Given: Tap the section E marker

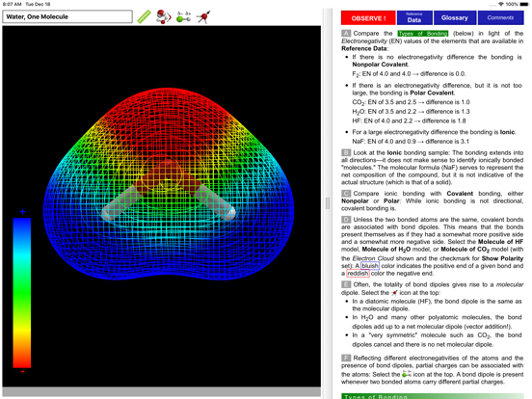Looking at the screenshot, I should coord(346,284).
